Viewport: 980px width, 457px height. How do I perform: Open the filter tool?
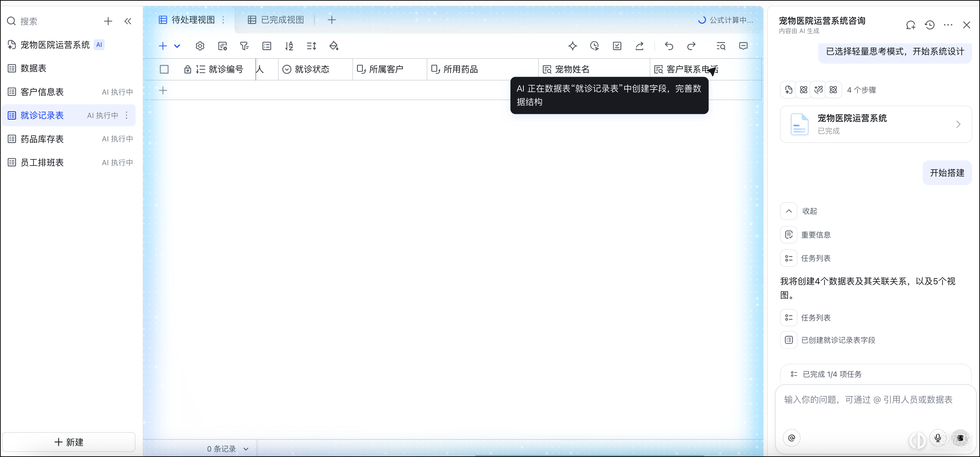[x=244, y=46]
